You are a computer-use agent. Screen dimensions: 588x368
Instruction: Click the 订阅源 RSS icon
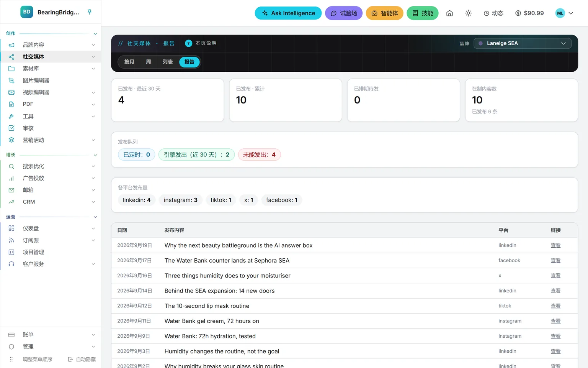point(11,240)
